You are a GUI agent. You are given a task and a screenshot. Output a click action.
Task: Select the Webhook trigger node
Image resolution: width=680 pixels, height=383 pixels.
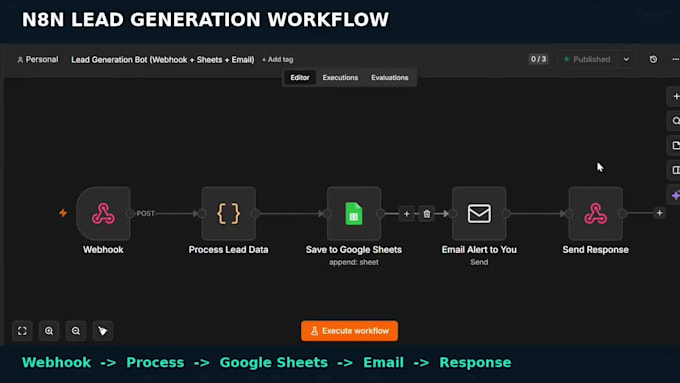click(x=103, y=213)
